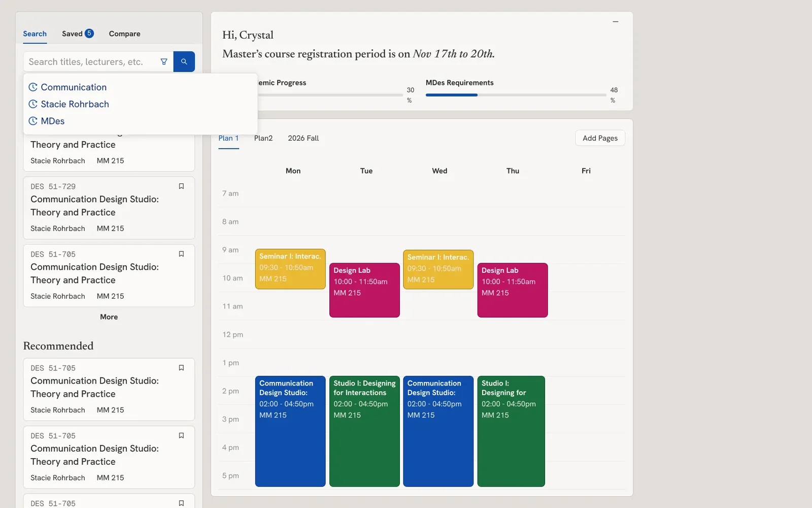Bookmark the second course card under Recommended
The image size is (812, 508).
pyautogui.click(x=181, y=435)
